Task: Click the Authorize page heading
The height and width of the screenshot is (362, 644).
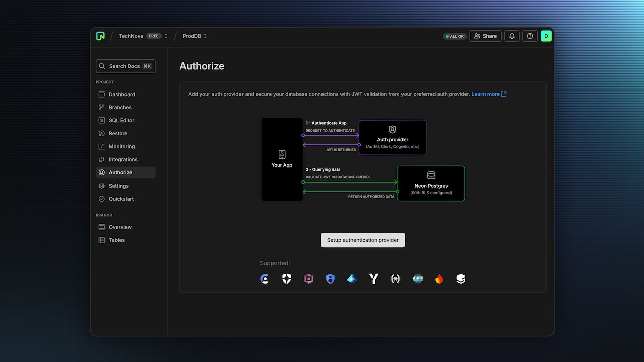Action: coord(202,66)
